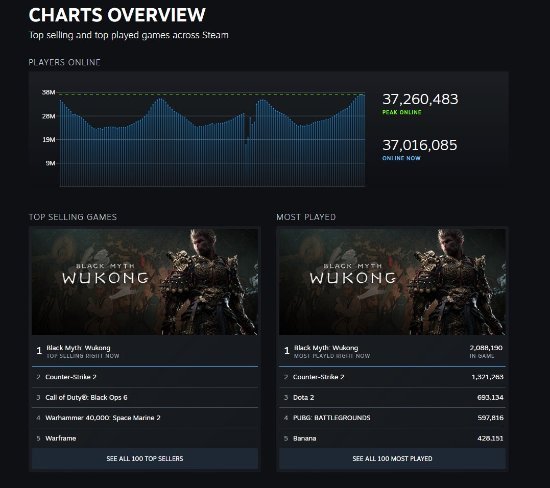550x488 pixels.
Task: Click the 19M axis label on chart
Action: tap(49, 140)
